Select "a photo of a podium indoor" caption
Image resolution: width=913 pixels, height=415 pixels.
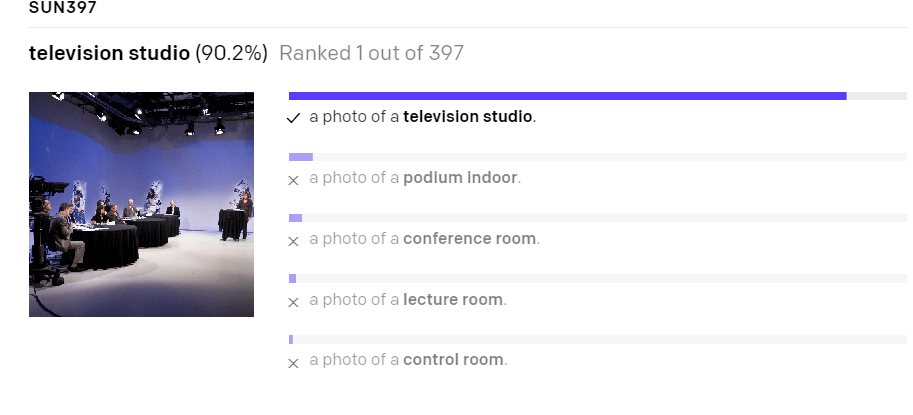click(415, 178)
